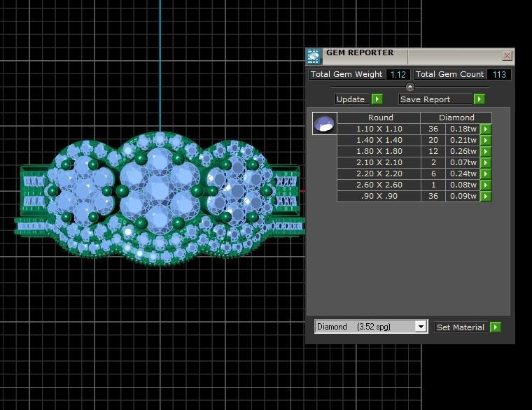Click the 0.26tw weight cell

(463, 151)
